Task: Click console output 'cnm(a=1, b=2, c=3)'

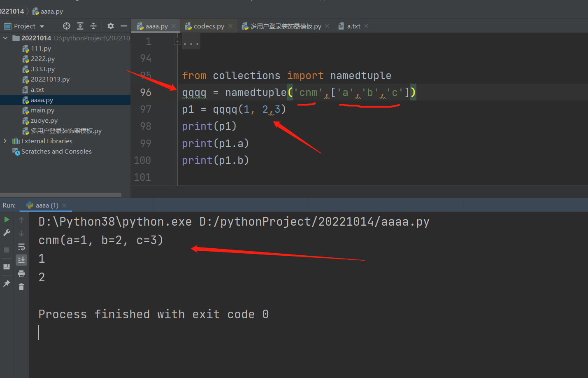Action: (101, 240)
